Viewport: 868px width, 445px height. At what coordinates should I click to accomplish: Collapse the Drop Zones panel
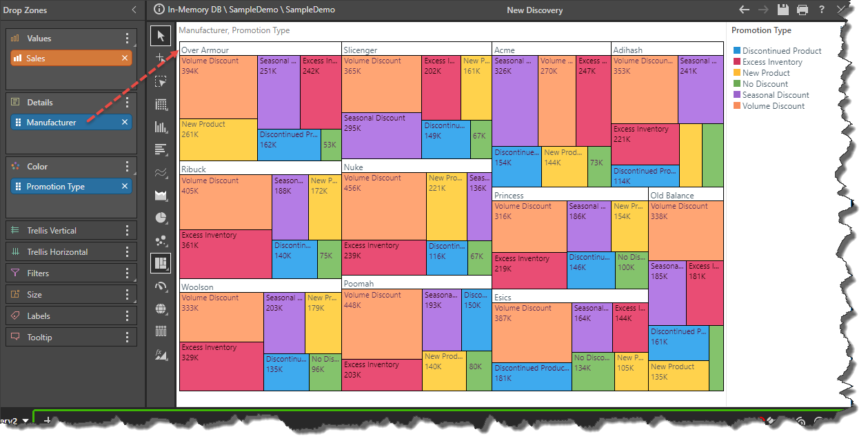[134, 10]
